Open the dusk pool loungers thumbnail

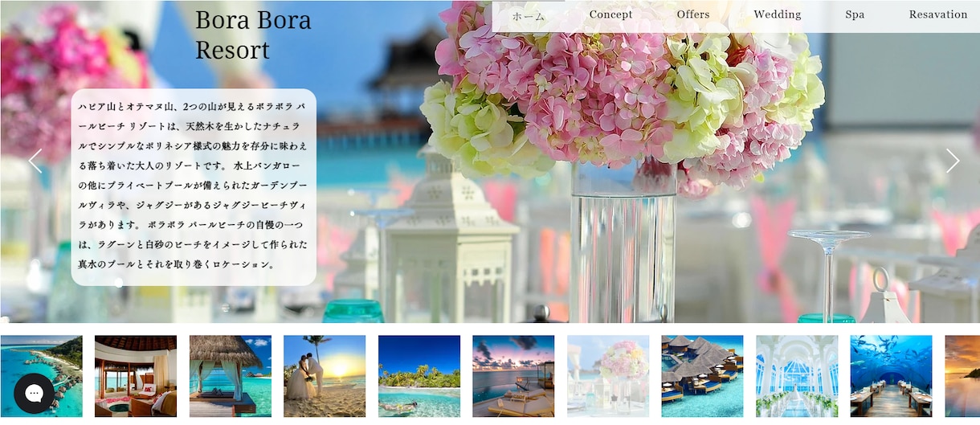(x=513, y=376)
